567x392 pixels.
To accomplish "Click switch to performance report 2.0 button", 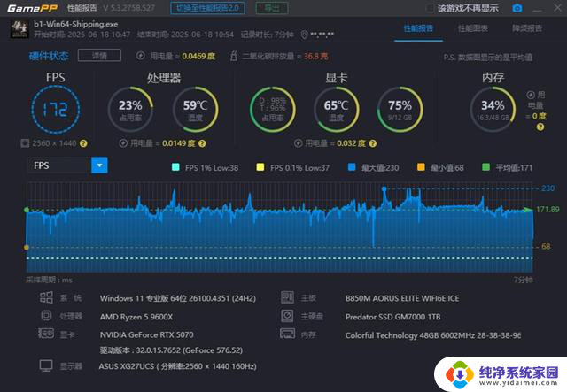I will [207, 8].
